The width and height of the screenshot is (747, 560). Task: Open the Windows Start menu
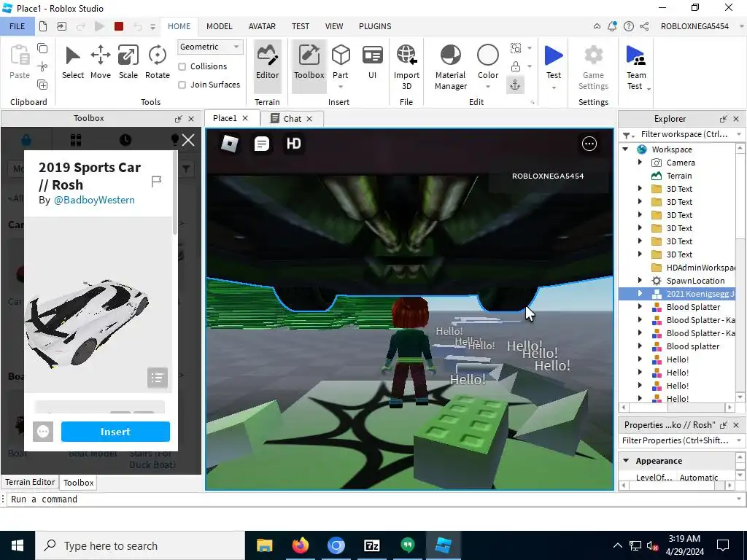pos(18,545)
